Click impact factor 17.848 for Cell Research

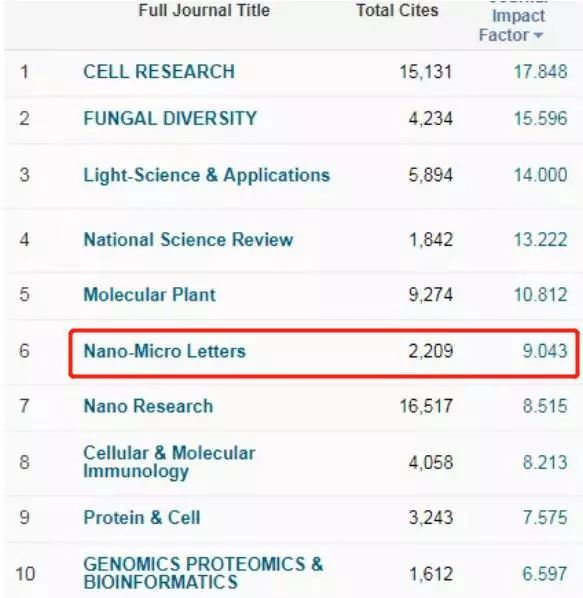(x=541, y=72)
